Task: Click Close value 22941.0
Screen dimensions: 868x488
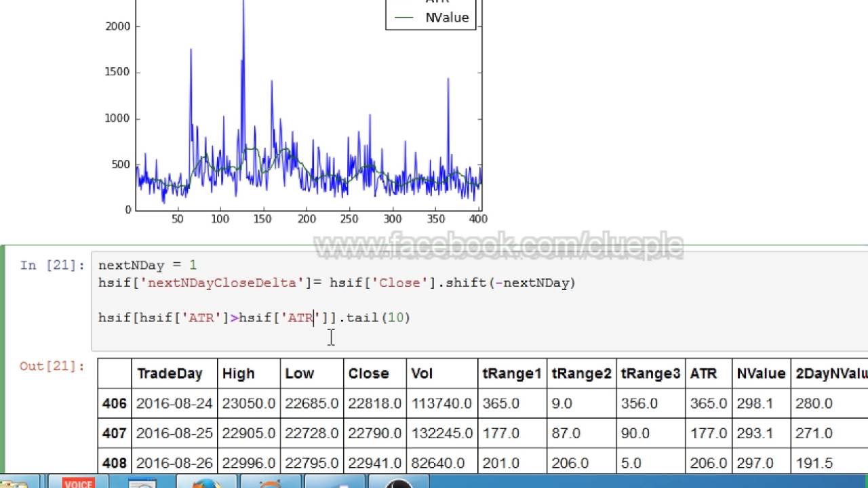Action: point(375,463)
